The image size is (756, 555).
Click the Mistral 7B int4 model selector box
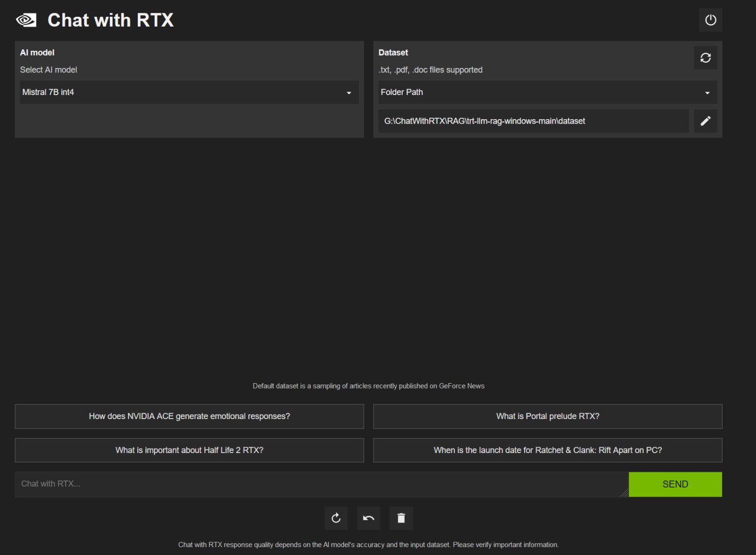pyautogui.click(x=189, y=92)
